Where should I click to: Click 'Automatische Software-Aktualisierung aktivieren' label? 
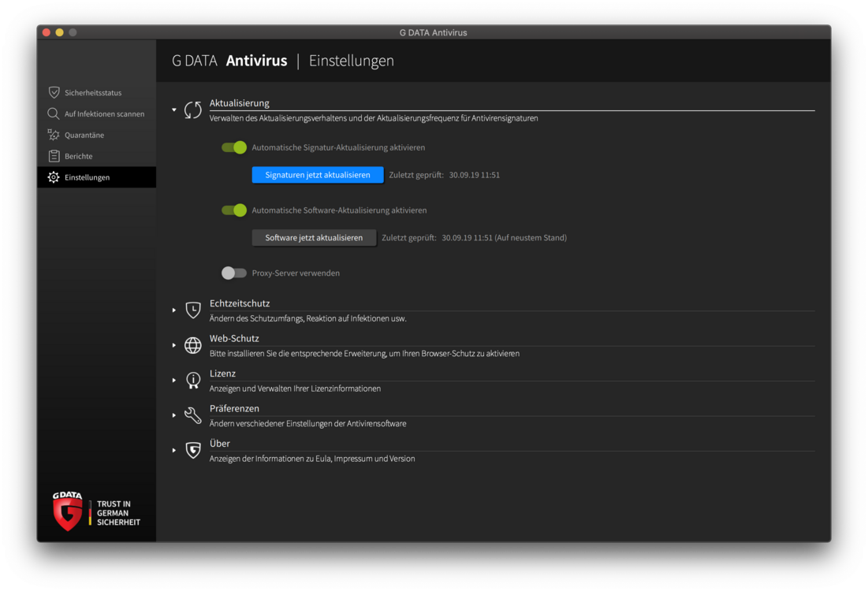339,210
